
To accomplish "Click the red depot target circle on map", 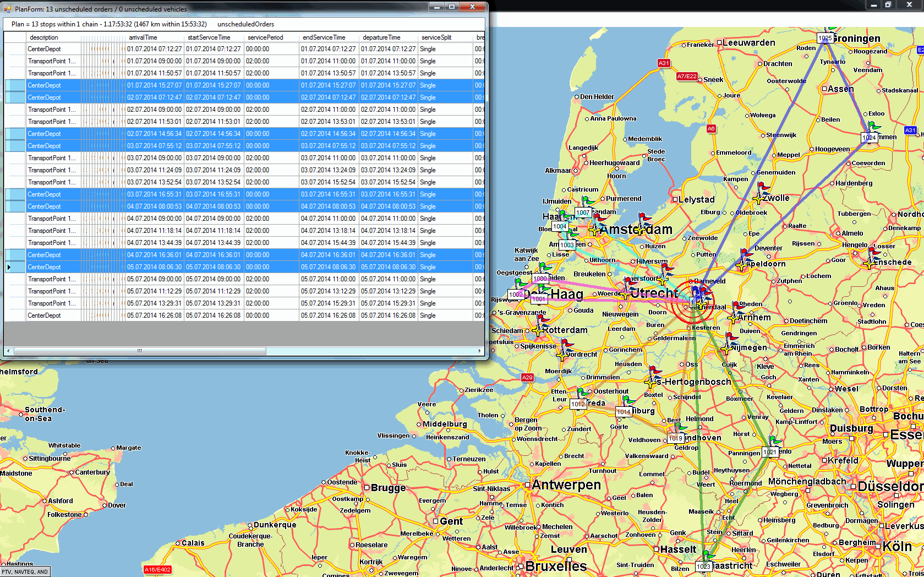I will coord(692,302).
